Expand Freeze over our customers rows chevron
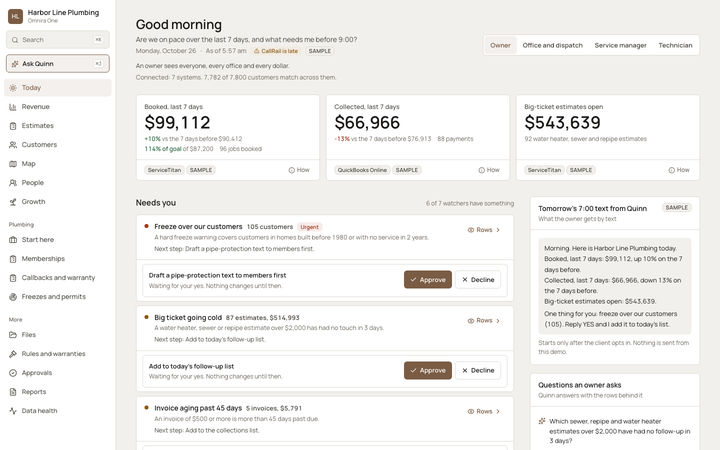 [x=498, y=230]
